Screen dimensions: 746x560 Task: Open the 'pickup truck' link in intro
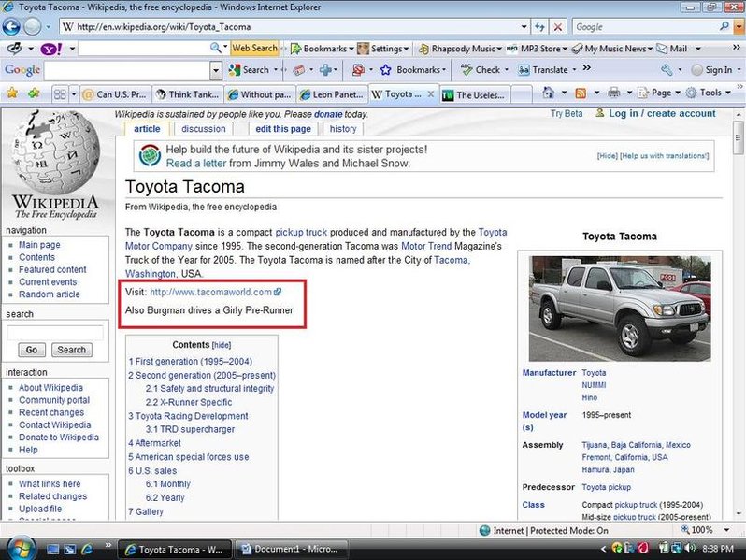pos(301,232)
